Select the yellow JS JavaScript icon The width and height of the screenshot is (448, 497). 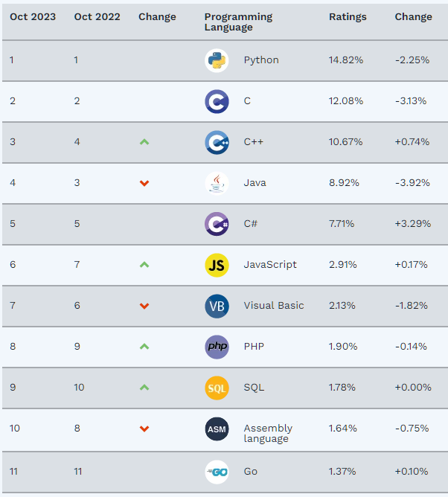tap(217, 265)
